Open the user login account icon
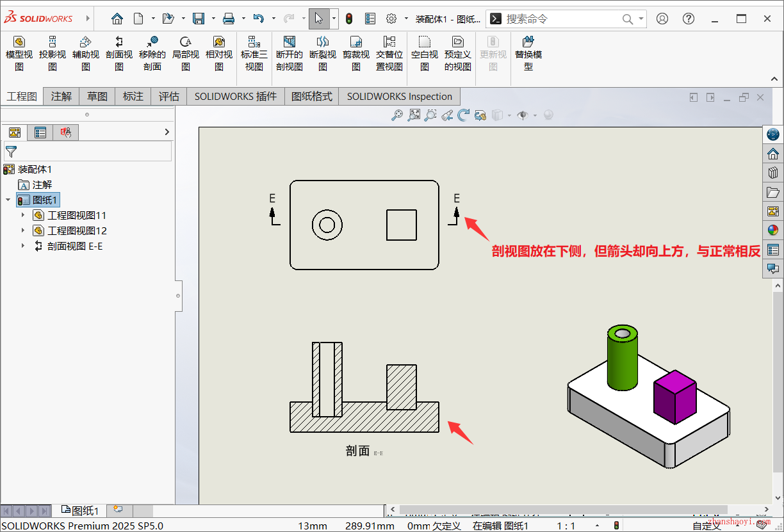This screenshot has width=784, height=532. point(662,19)
